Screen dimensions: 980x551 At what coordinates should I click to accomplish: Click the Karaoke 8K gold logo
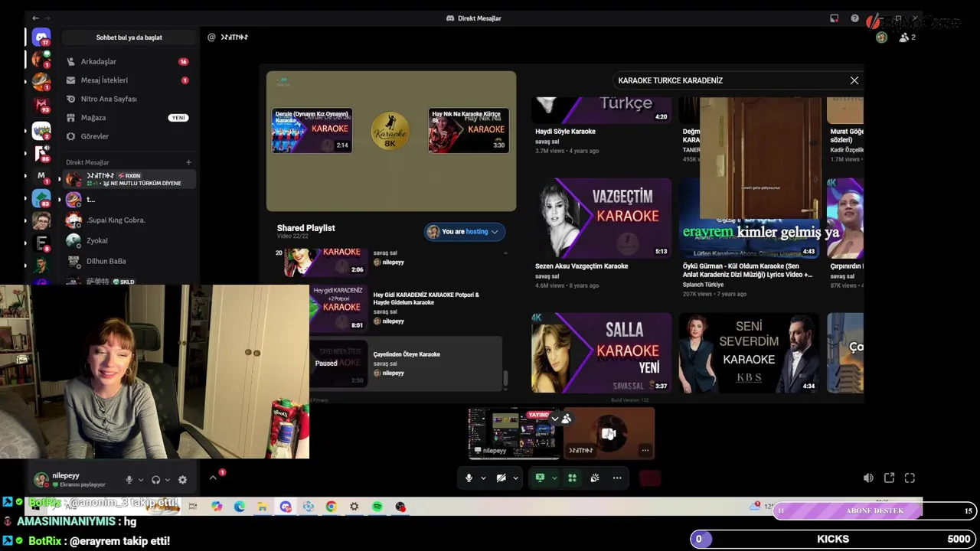click(390, 131)
